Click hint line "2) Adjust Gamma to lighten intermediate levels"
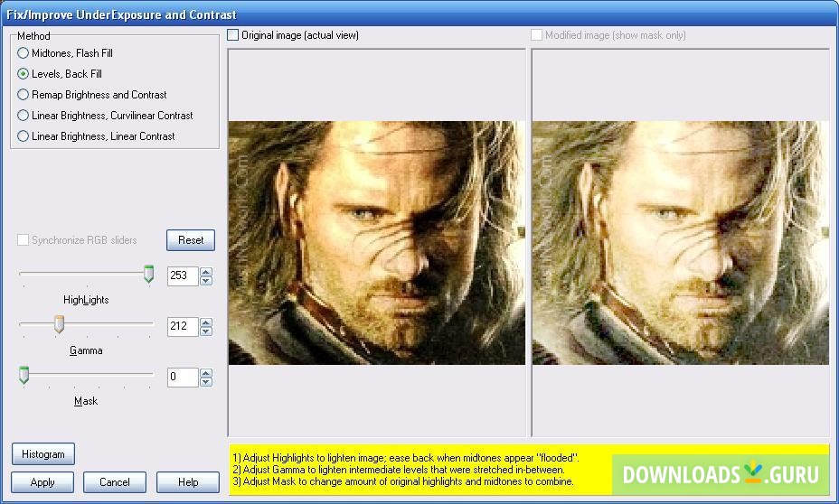The image size is (839, 504). pyautogui.click(x=399, y=470)
